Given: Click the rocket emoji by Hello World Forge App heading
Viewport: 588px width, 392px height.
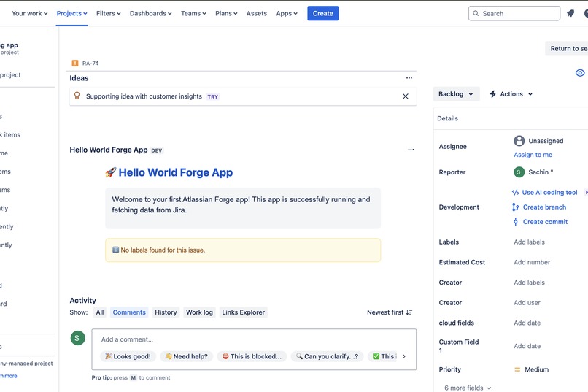Looking at the screenshot, I should [x=111, y=172].
